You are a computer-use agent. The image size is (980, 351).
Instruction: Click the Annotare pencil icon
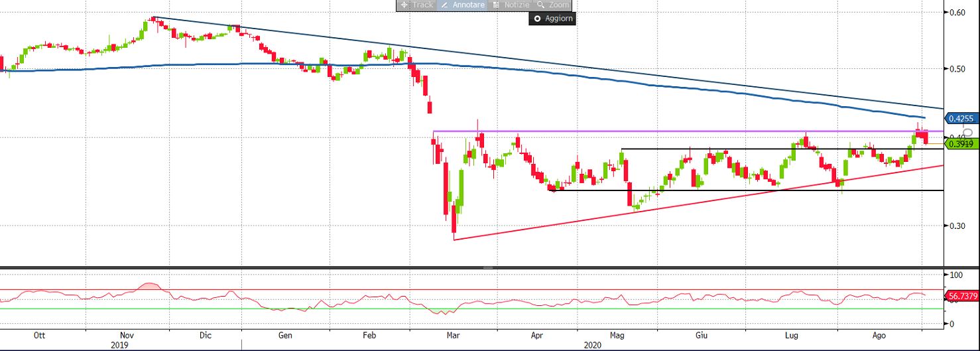pyautogui.click(x=445, y=5)
